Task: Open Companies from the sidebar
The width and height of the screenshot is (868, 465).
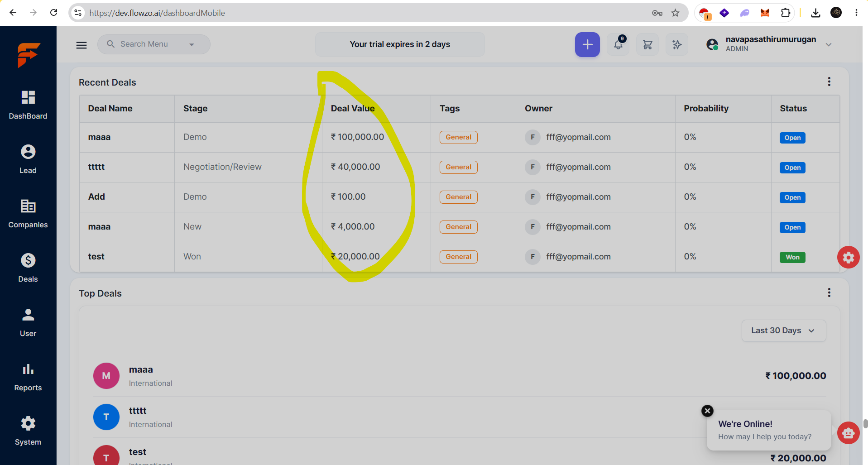Action: click(x=28, y=214)
